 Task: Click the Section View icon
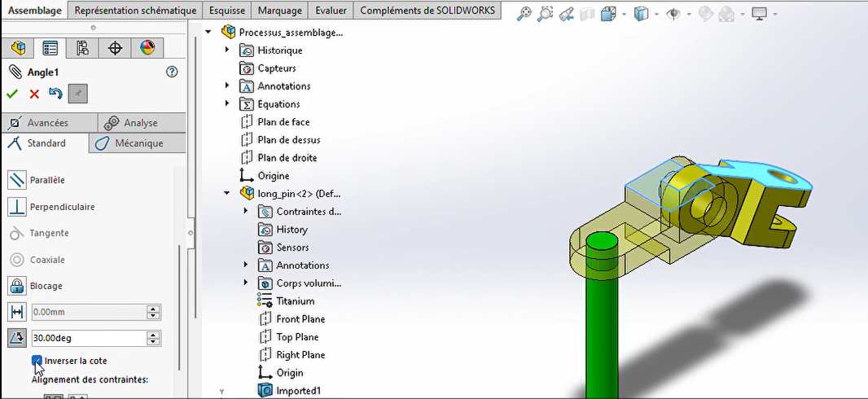(587, 15)
